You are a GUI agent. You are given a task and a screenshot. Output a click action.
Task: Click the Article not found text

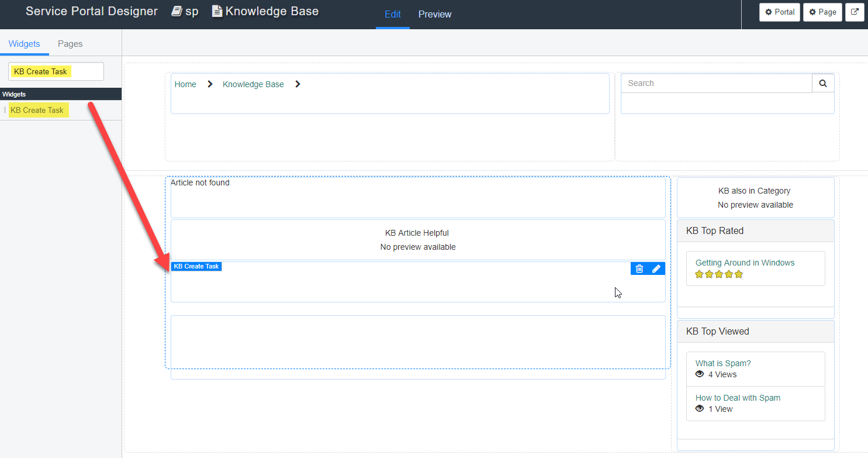[x=200, y=182]
